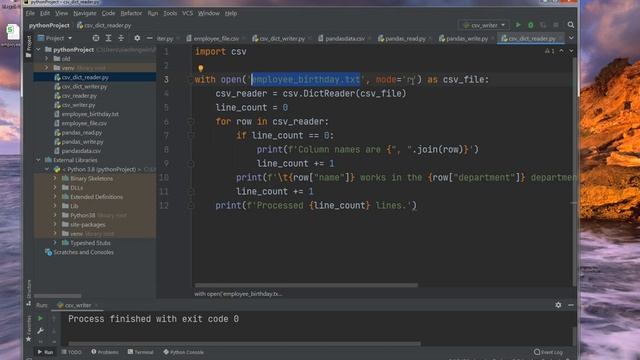Select csv_reader.py in the project tree
The image size is (640, 360).
pyautogui.click(x=79, y=96)
